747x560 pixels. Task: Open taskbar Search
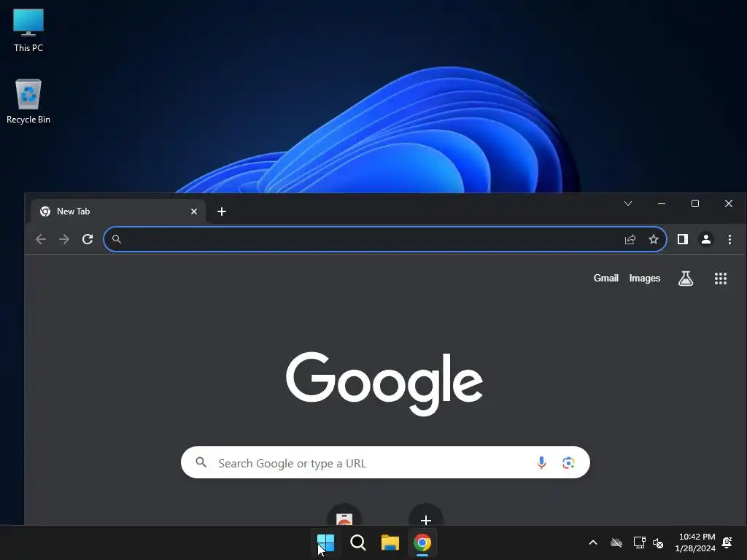pos(357,542)
